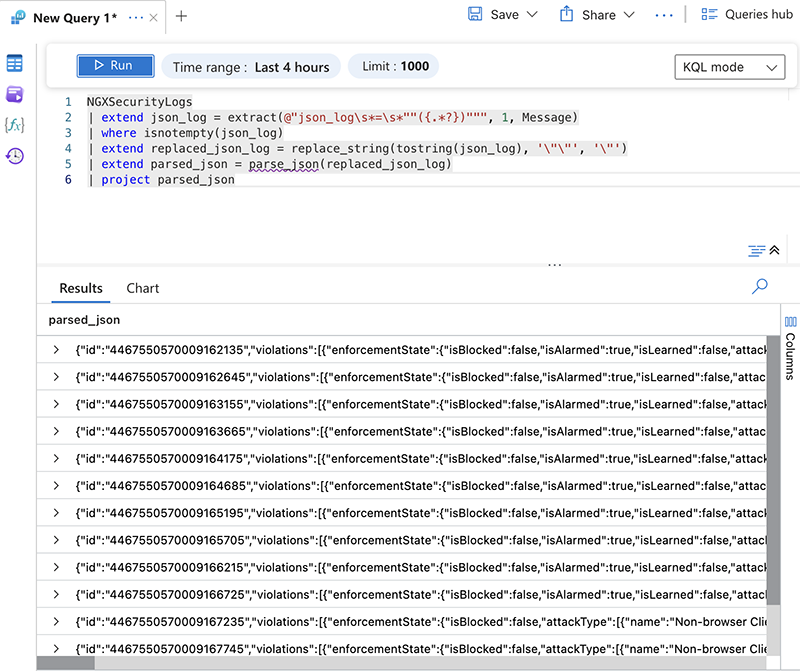Open Query history via the clock icon
Screen dimensions: 800x671
(x=14, y=156)
